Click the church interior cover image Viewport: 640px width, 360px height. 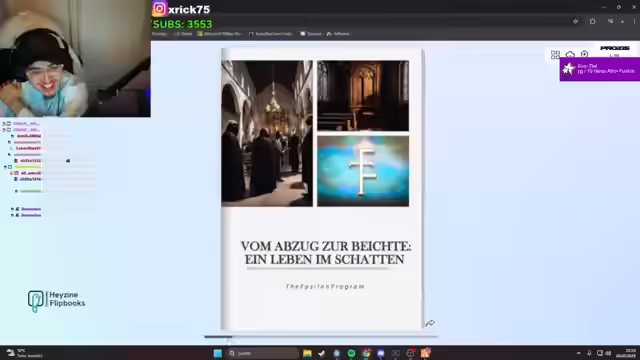(x=267, y=133)
